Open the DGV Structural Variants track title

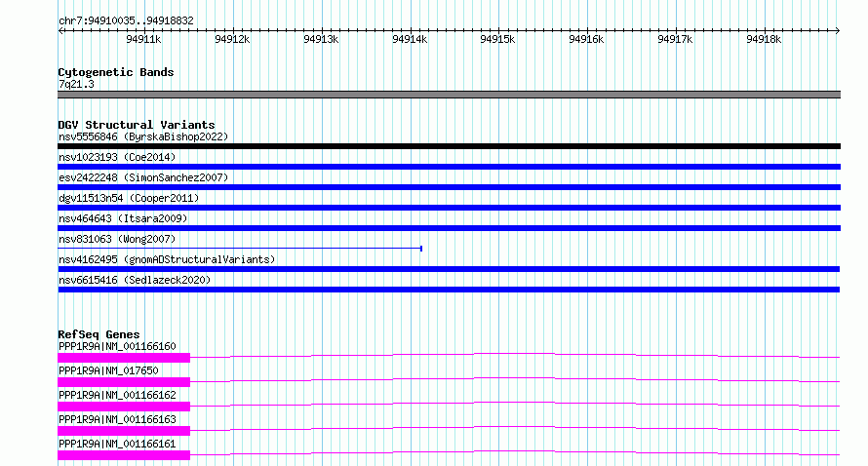point(137,125)
